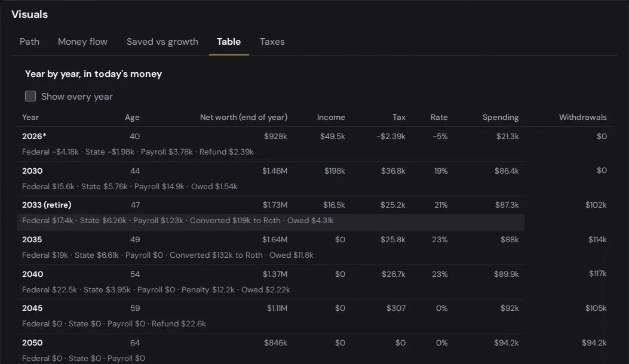Enable the Show every year checkbox
629x364 pixels.
[x=30, y=96]
